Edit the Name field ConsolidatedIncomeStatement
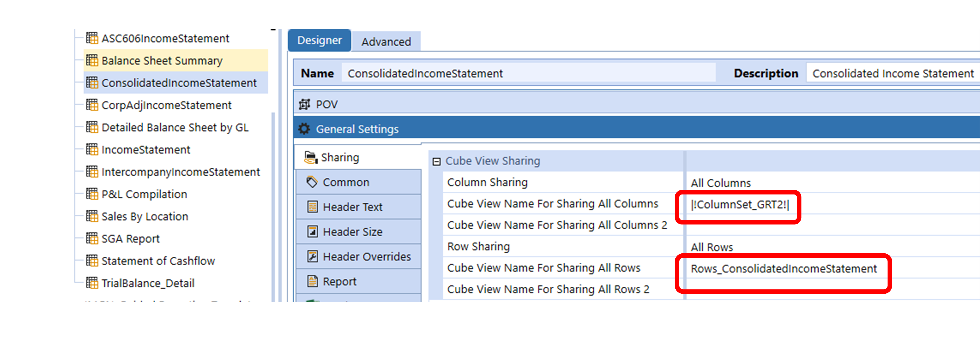Screen dimensions: 980x351 coord(529,73)
